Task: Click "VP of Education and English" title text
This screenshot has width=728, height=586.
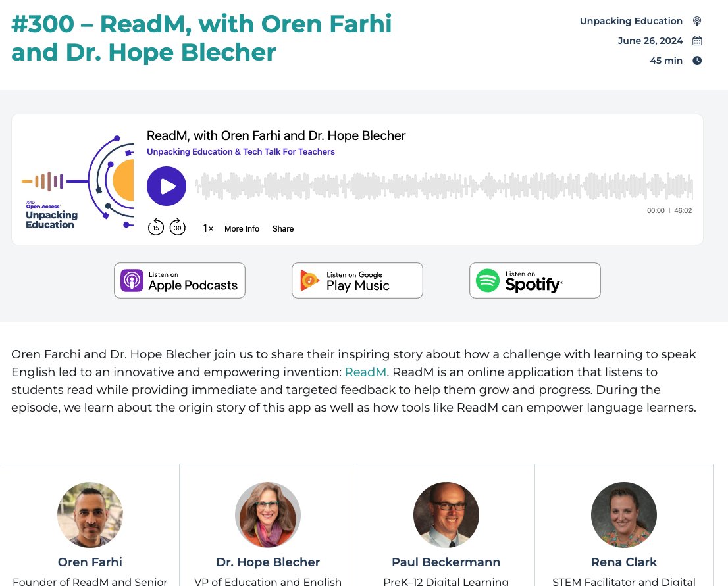Action: pos(268,581)
